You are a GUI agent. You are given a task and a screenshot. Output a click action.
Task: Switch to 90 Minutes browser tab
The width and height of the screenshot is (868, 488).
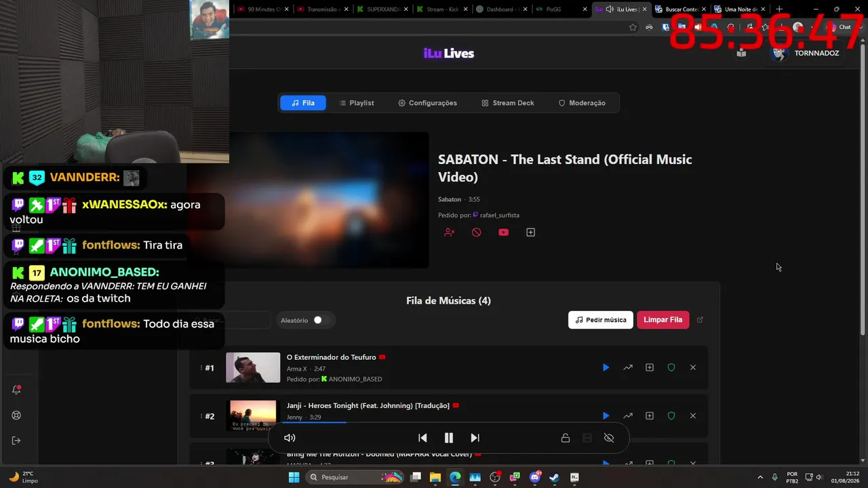pyautogui.click(x=262, y=9)
